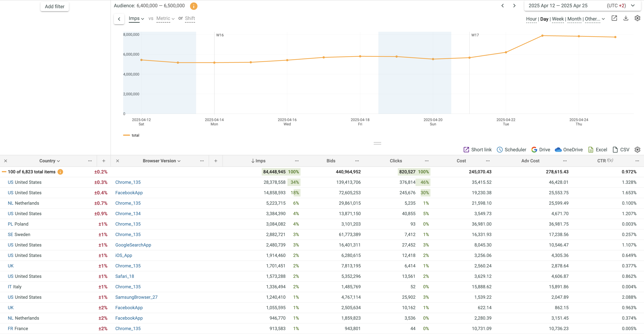The width and height of the screenshot is (644, 334).
Task: Open the FacebookApp link for United States
Action: point(129,193)
